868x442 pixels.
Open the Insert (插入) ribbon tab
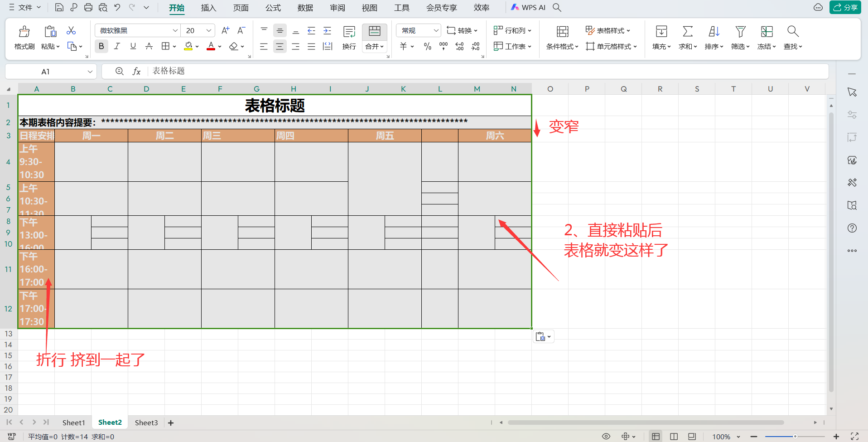pyautogui.click(x=208, y=8)
